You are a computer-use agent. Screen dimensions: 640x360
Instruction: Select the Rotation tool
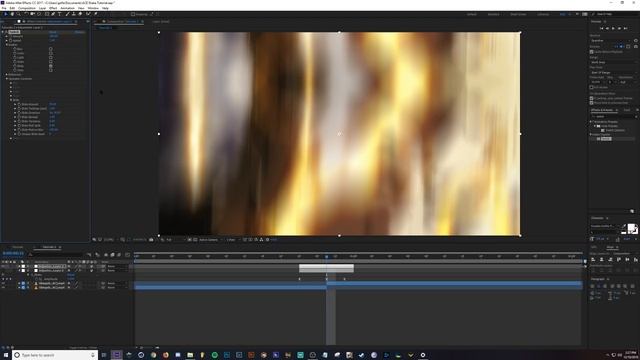(26, 14)
